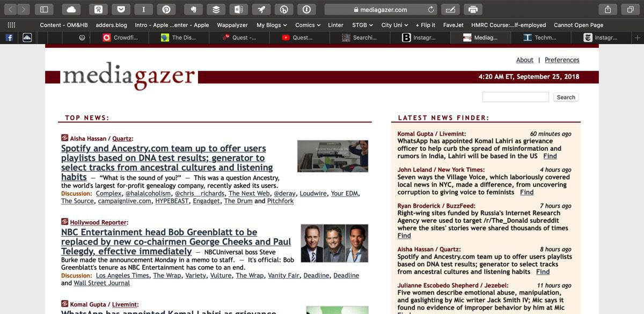Save page with the Pocket extension
This screenshot has height=314, width=644.
coord(121,9)
